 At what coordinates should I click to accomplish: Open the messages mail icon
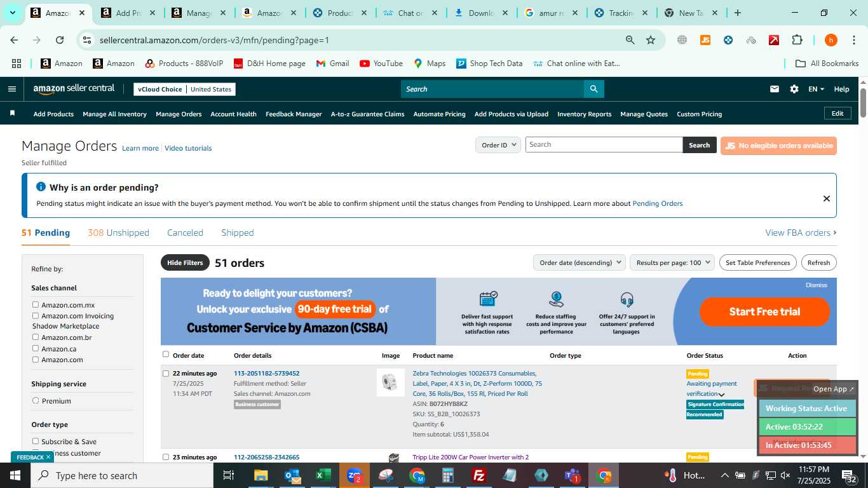(x=774, y=89)
